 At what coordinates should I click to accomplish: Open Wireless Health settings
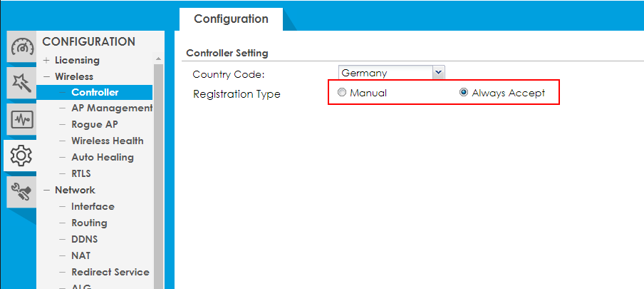point(107,141)
